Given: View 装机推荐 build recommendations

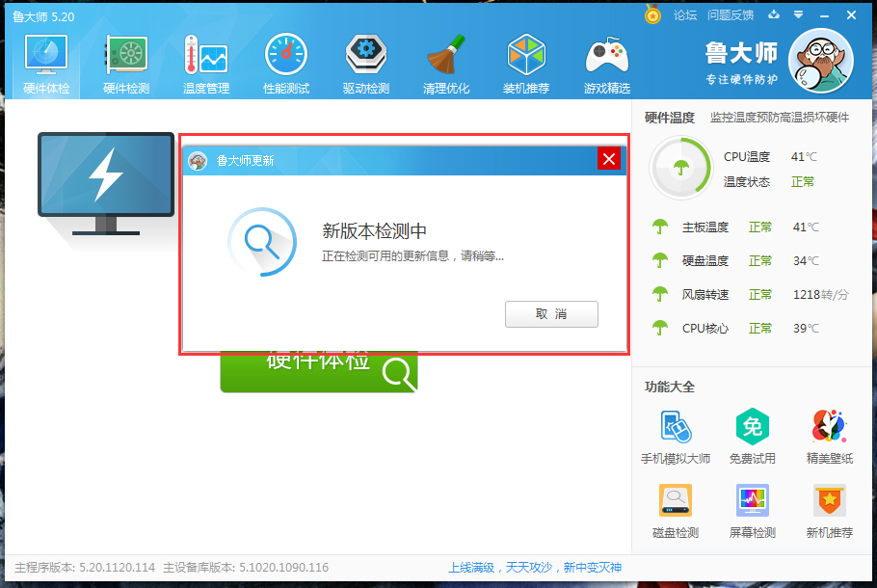Looking at the screenshot, I should click(x=525, y=63).
